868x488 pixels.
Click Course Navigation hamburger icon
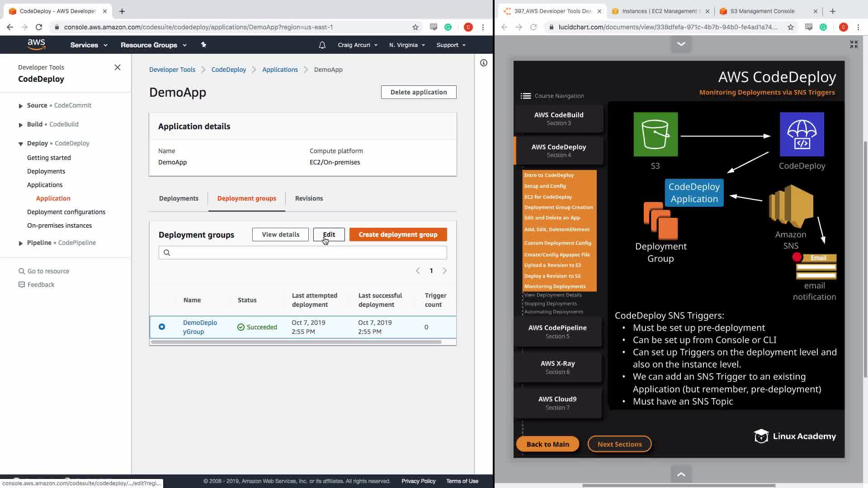[525, 96]
